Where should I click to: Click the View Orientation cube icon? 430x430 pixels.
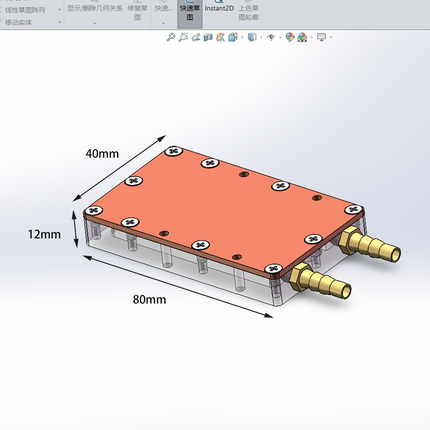pos(233,37)
